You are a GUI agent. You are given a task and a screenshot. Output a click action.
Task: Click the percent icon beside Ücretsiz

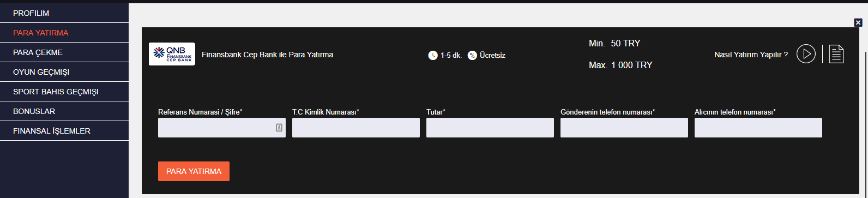tap(472, 55)
